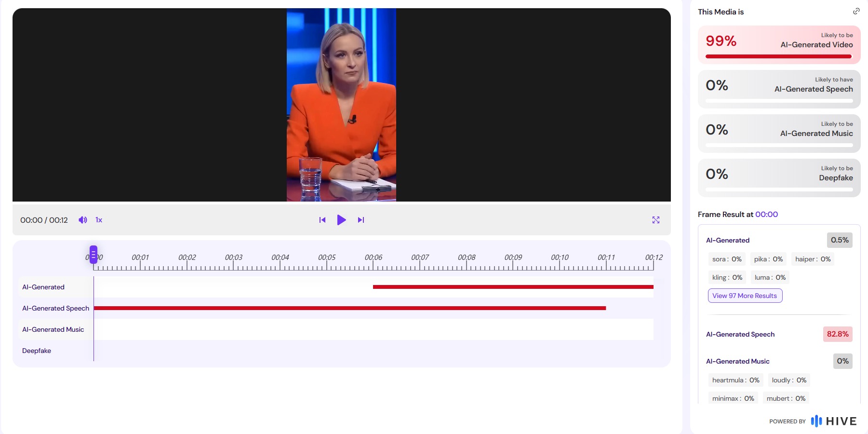
Task: Click the pika: 0% chip
Action: [x=768, y=259]
